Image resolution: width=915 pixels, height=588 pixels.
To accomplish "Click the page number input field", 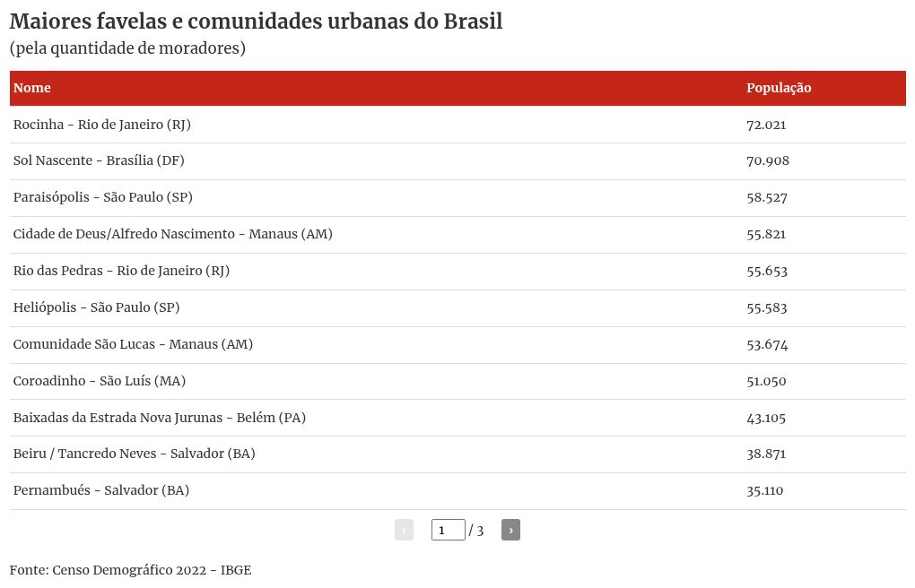I will (x=448, y=530).
